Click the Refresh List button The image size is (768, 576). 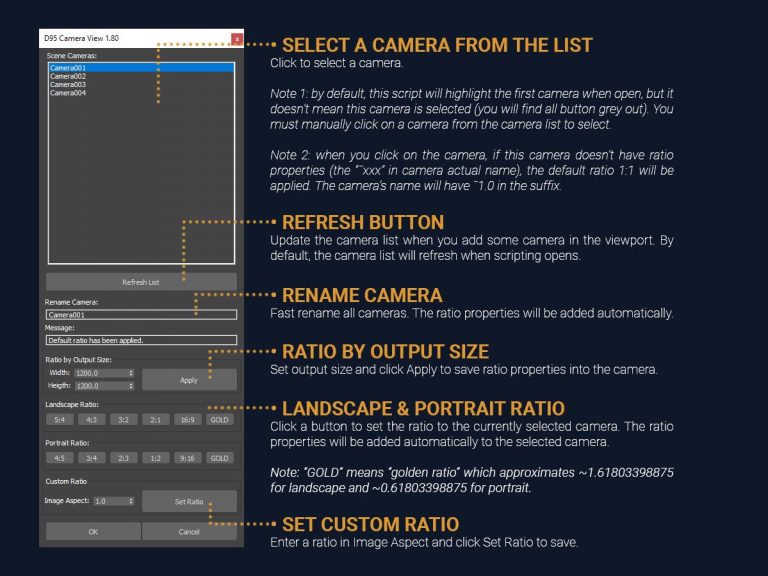point(140,282)
